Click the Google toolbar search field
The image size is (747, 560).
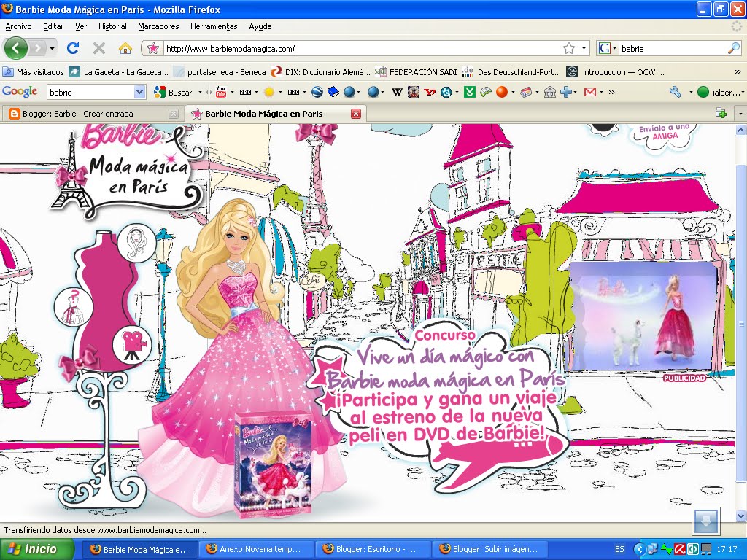click(x=90, y=92)
